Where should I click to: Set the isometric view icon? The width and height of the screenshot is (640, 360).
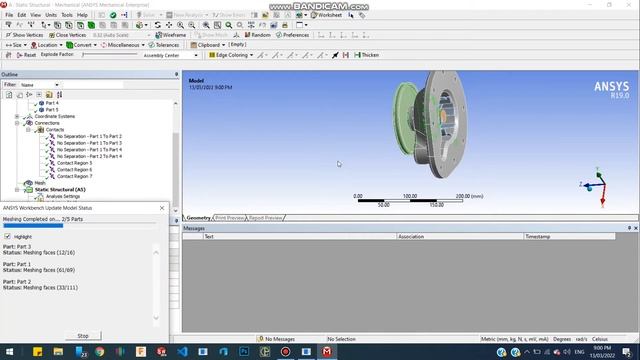[x=251, y=25]
